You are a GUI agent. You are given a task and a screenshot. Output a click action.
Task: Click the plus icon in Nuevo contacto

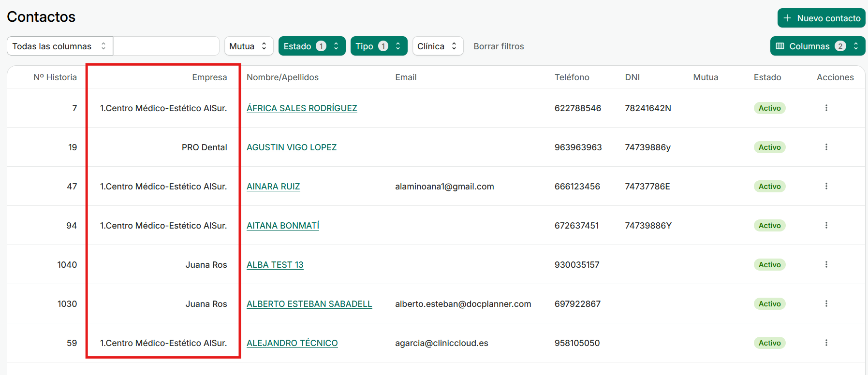coord(787,18)
